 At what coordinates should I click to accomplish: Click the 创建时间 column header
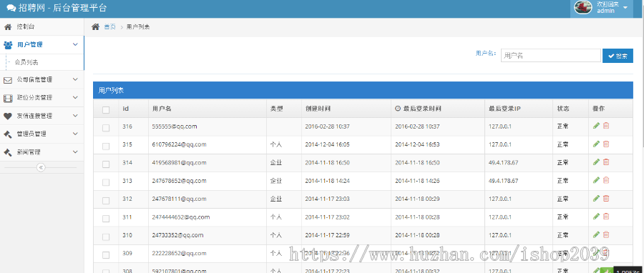click(x=318, y=109)
